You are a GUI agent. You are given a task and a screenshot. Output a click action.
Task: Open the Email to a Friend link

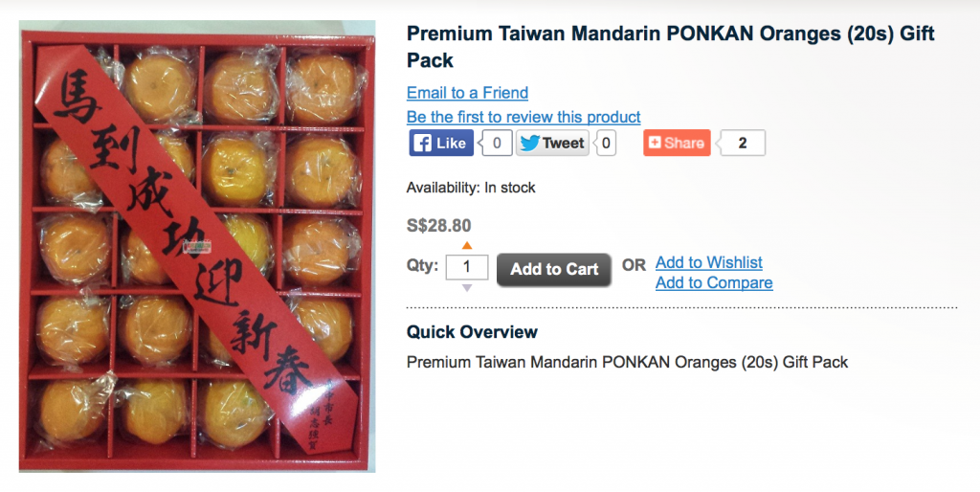click(467, 93)
